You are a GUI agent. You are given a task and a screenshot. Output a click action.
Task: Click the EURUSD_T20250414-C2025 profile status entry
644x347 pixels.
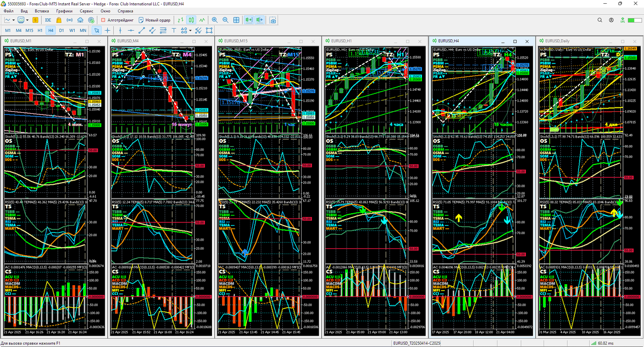coord(416,343)
